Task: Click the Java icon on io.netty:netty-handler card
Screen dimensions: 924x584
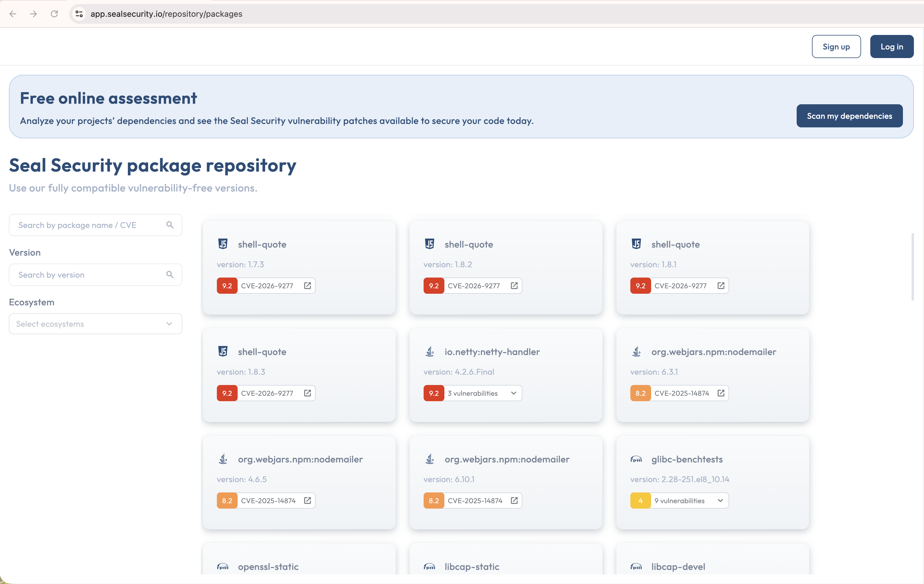Action: point(430,351)
